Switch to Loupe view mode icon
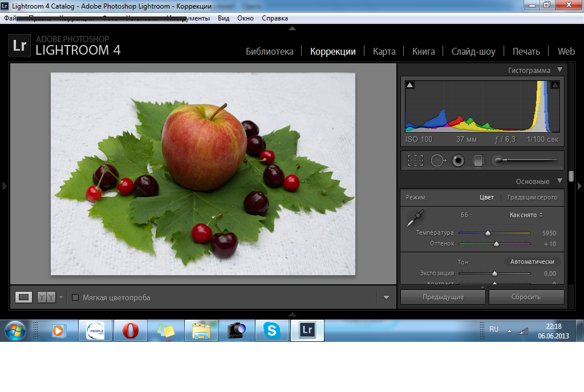Image resolution: width=584 pixels, height=392 pixels. [24, 297]
